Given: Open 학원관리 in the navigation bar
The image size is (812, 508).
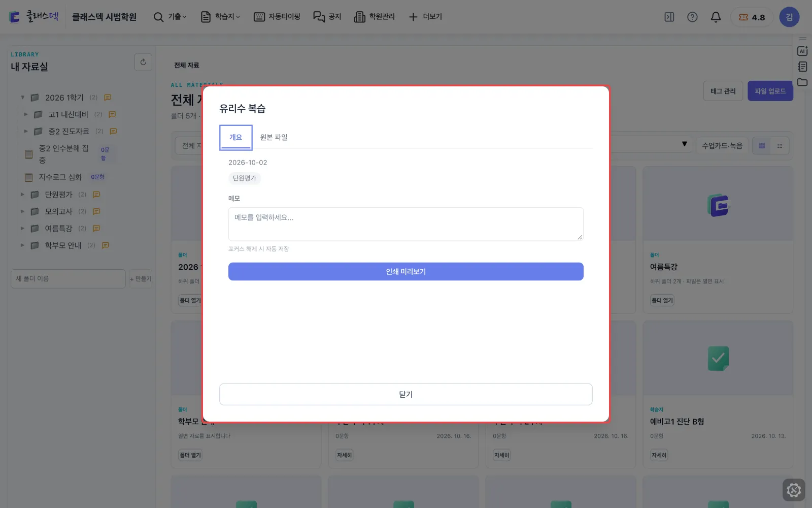Looking at the screenshot, I should (x=375, y=17).
